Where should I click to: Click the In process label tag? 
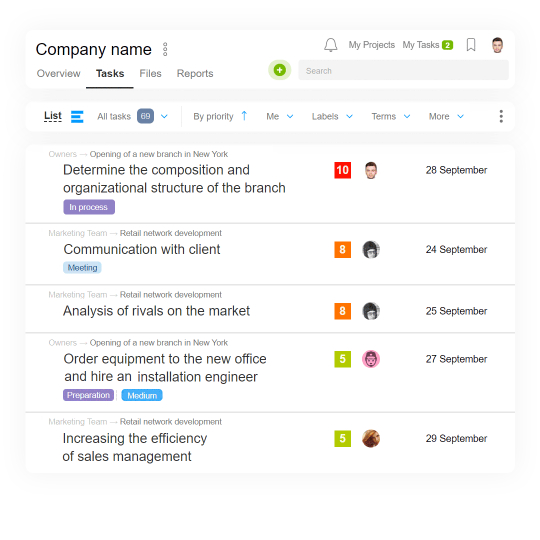(x=89, y=207)
